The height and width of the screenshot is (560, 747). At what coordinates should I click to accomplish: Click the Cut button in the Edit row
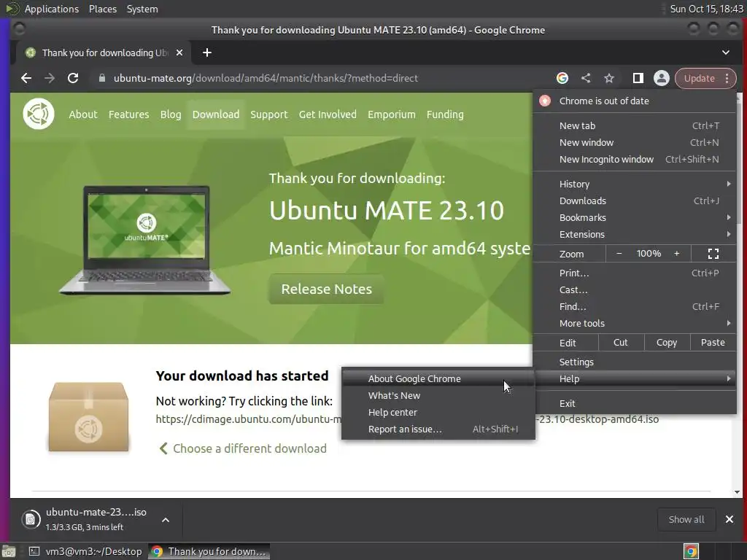[x=620, y=343]
